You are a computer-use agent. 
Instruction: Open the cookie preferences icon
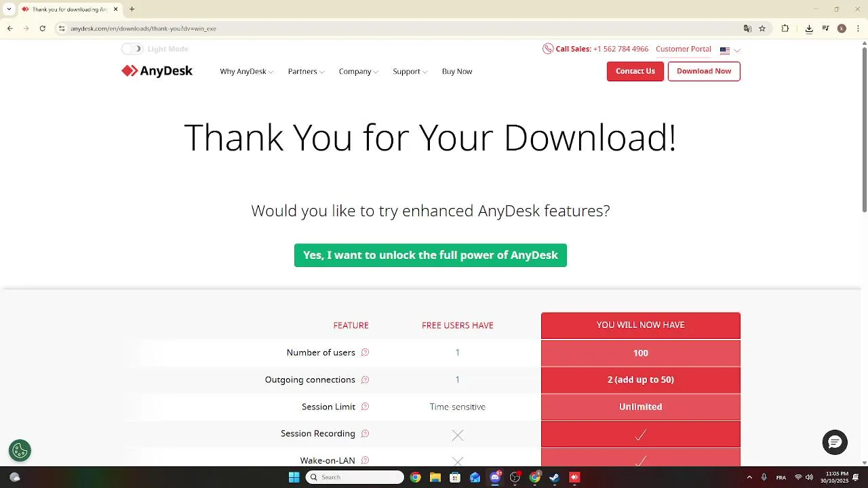[20, 451]
